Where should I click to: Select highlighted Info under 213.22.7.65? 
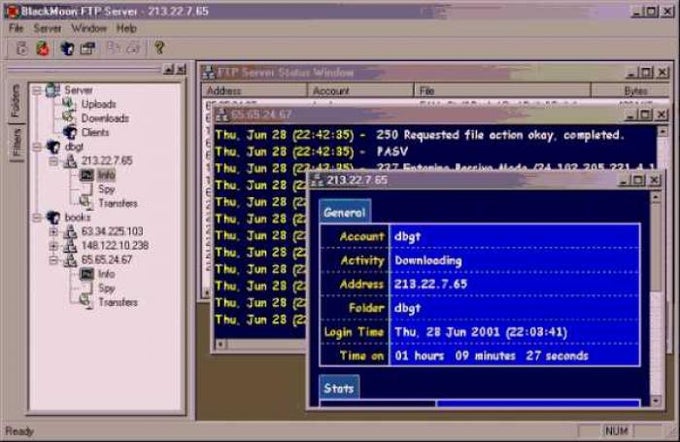click(106, 175)
